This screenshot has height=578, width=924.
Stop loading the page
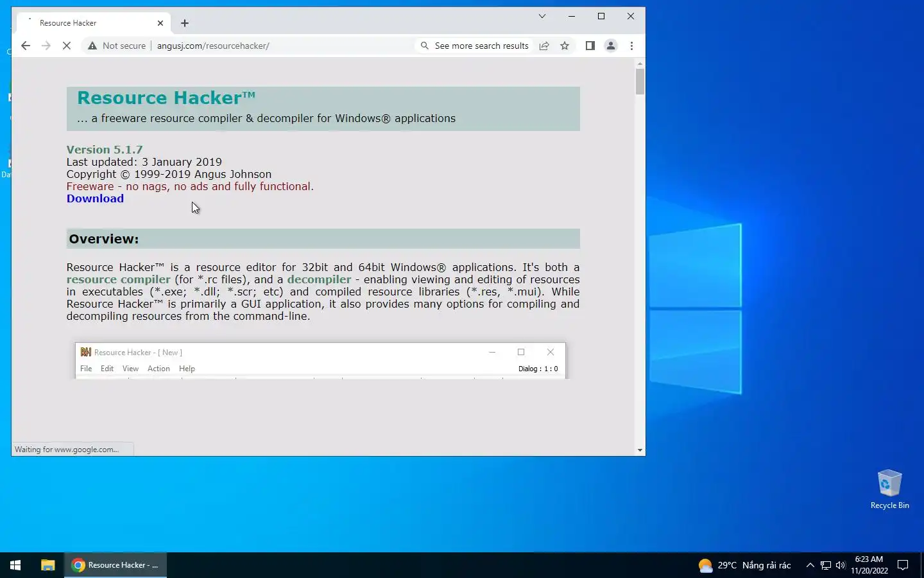tap(67, 46)
